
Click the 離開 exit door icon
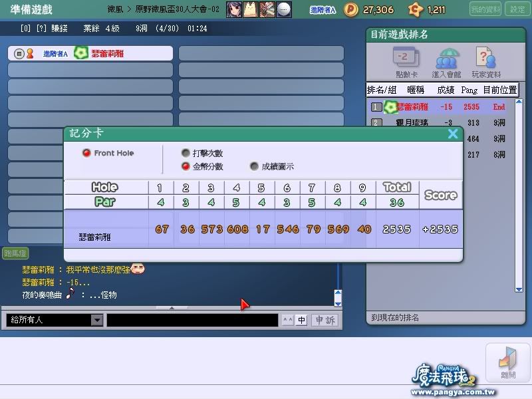(507, 362)
